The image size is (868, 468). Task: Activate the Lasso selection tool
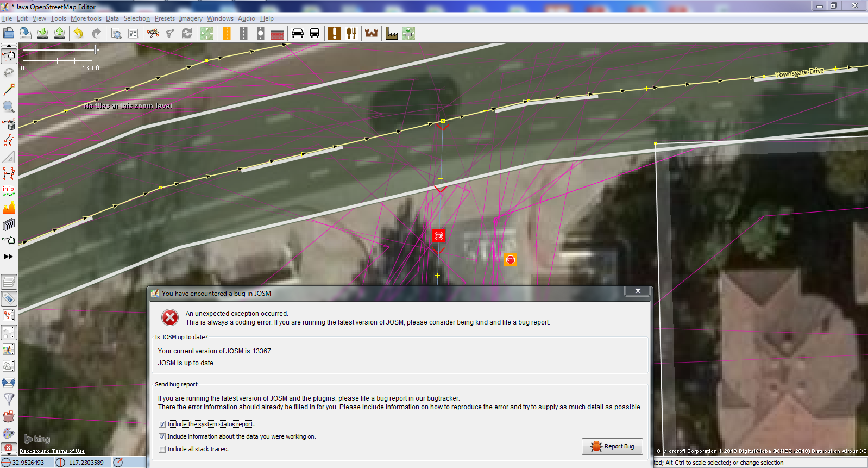pos(9,73)
